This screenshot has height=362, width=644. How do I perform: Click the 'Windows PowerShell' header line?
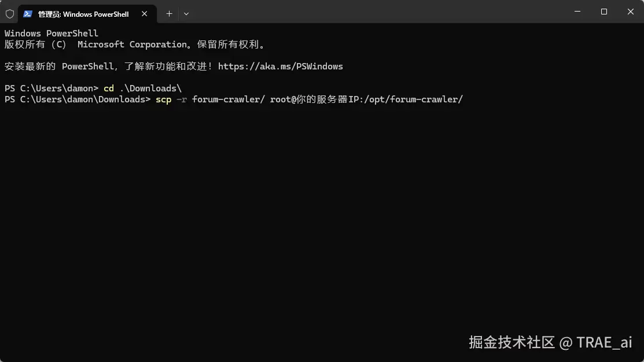point(51,33)
